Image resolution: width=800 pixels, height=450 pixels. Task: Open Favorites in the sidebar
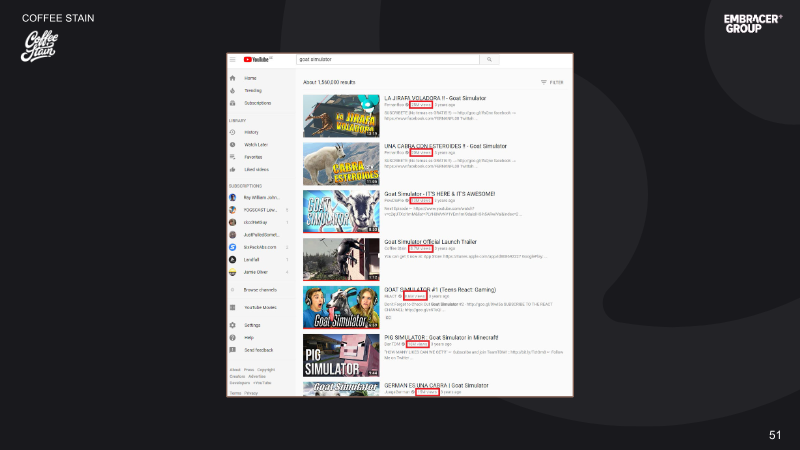pyautogui.click(x=253, y=157)
